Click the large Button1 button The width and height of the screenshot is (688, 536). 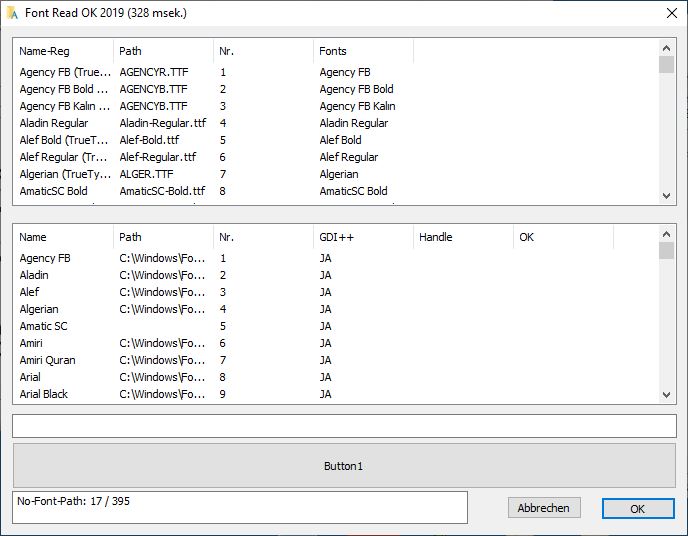pos(344,466)
